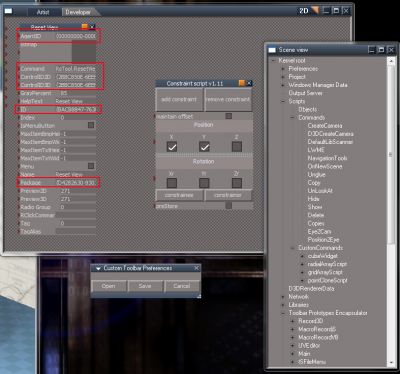Click the orange icon on the Constraint script panel
Image resolution: width=400 pixels, height=374 pixels.
click(x=242, y=83)
